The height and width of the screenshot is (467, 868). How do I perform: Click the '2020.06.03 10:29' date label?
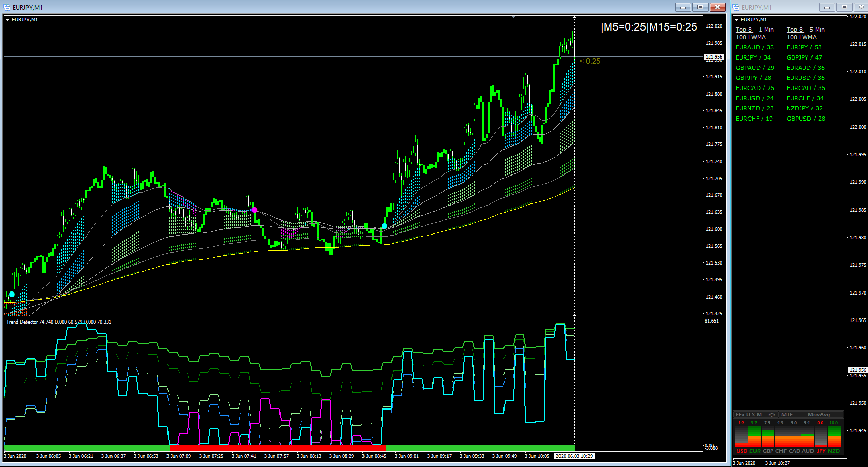point(574,456)
